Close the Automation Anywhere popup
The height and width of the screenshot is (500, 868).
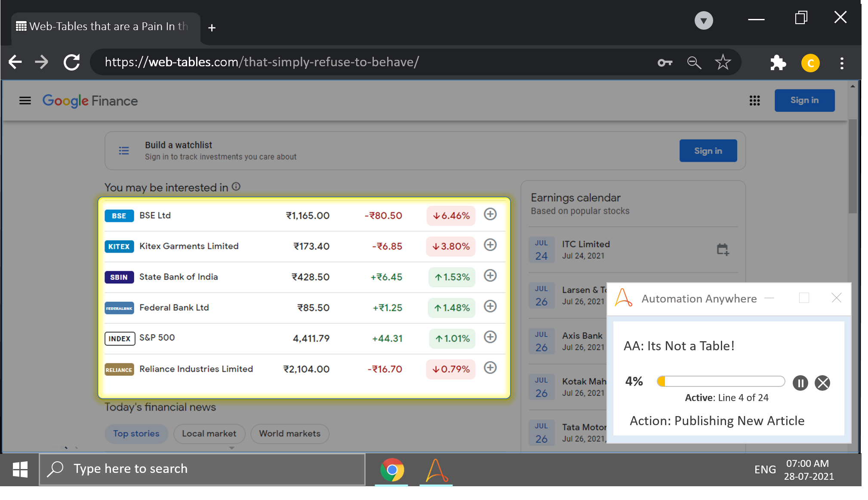[x=836, y=298]
